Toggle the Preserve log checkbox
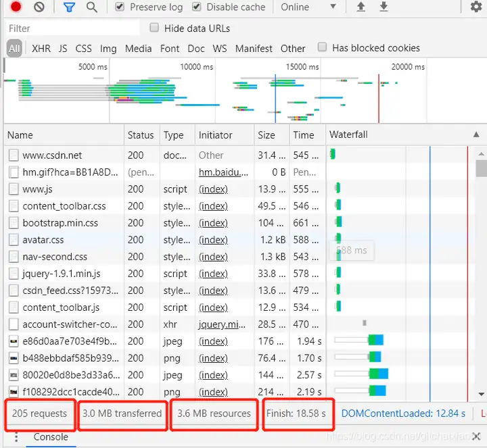The width and height of the screenshot is (487, 448). (120, 7)
